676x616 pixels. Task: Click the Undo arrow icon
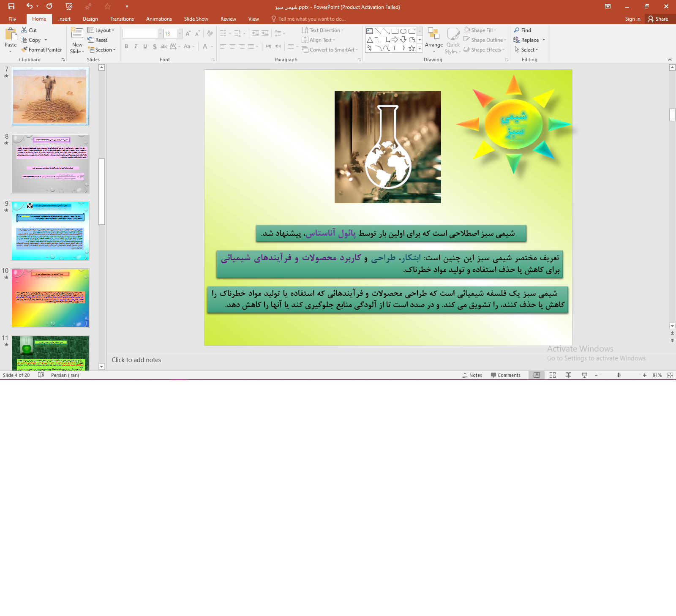pos(29,6)
